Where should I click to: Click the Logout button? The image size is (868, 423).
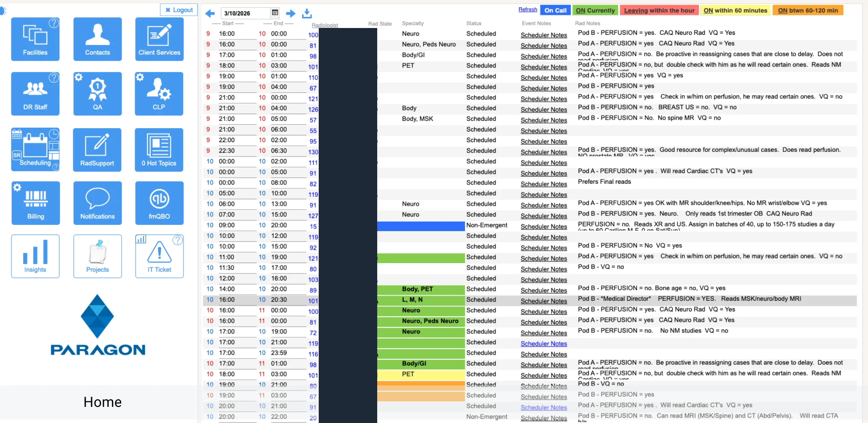pyautogui.click(x=179, y=10)
